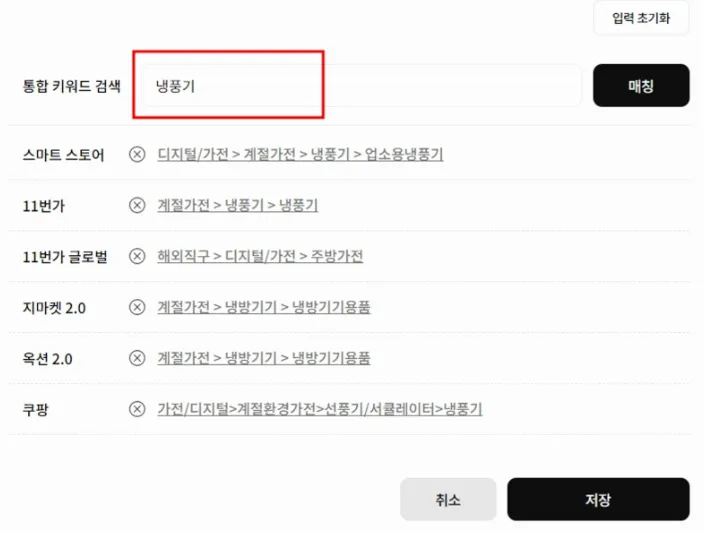Clear the 쿠팡 category mapping via the X icon

point(137,409)
